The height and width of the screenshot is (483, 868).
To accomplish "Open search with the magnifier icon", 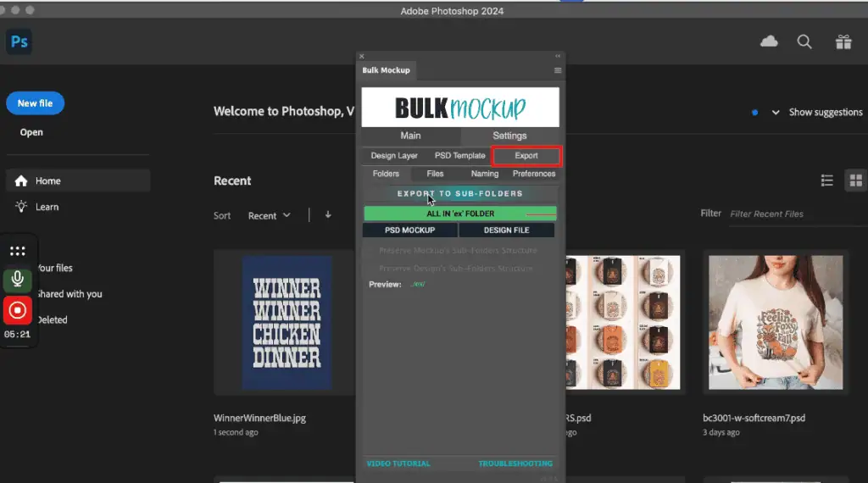I will 804,42.
